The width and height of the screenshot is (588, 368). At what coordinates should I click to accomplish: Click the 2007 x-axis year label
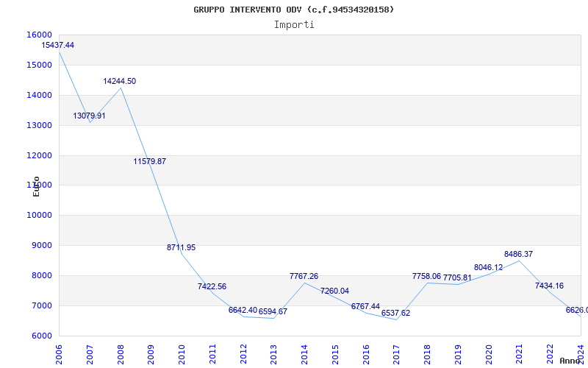[x=90, y=354]
